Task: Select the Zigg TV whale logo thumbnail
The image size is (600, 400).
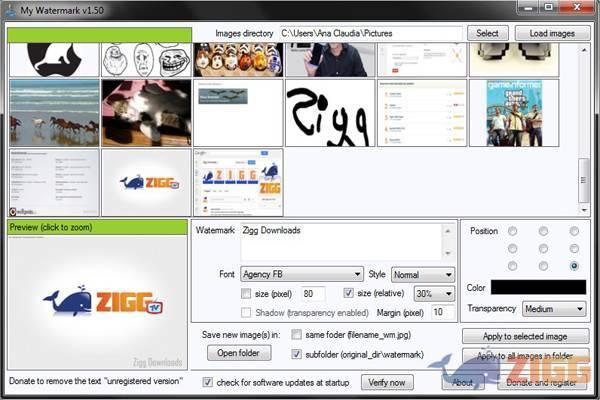Action: point(146,182)
